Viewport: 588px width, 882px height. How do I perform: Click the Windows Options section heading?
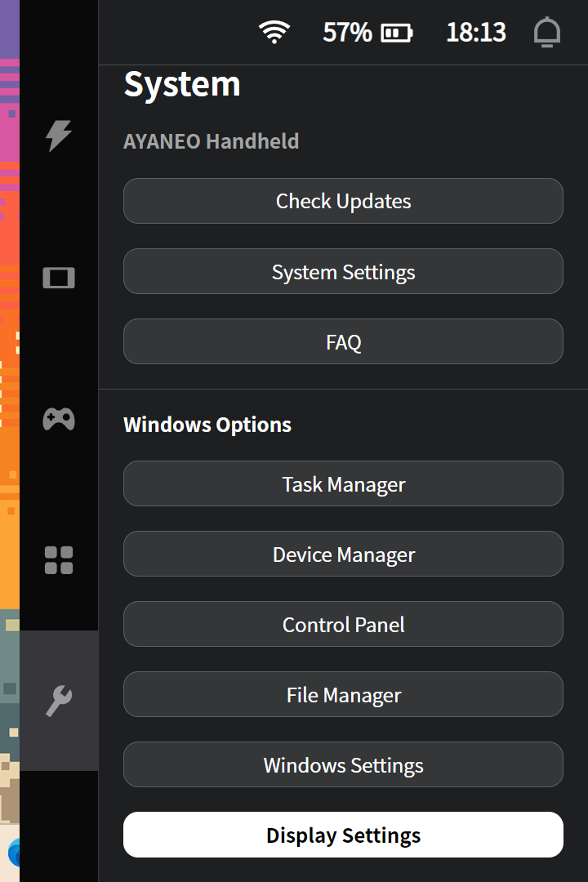coord(207,425)
